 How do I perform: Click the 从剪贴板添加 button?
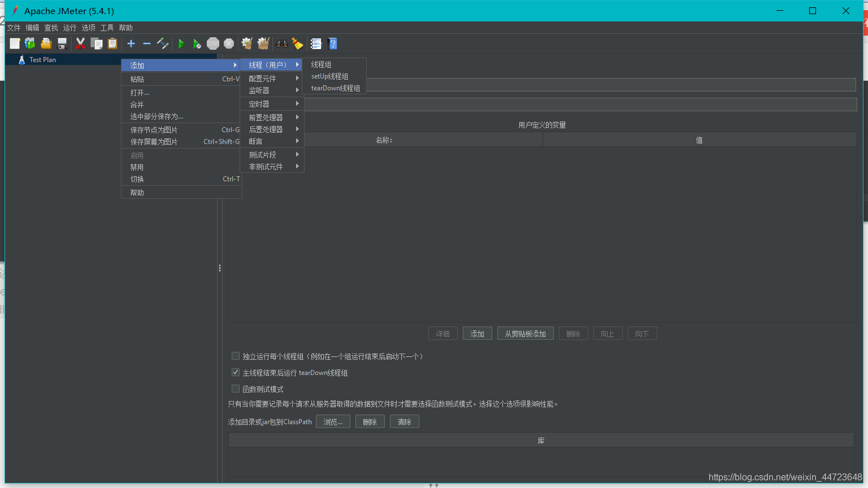coord(526,334)
